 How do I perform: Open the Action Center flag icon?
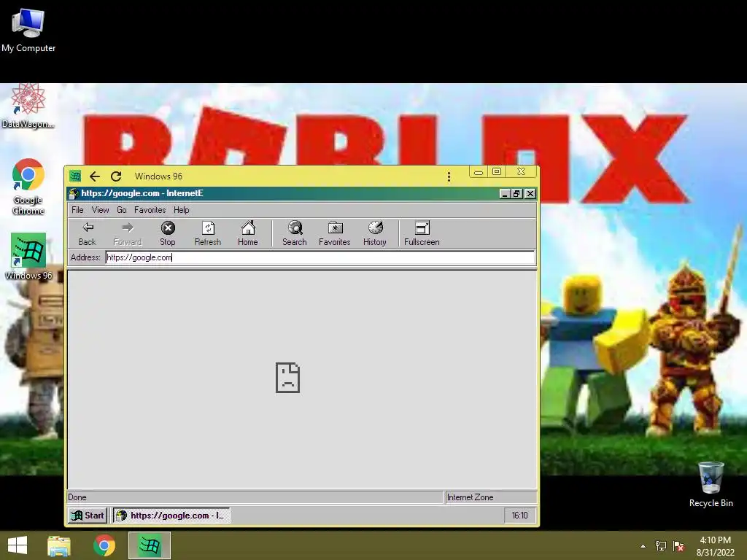678,546
